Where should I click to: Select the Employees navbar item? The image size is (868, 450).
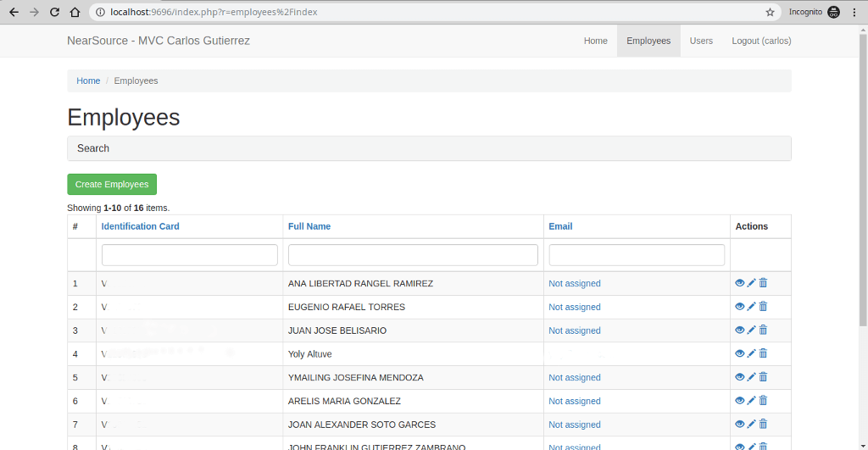648,41
